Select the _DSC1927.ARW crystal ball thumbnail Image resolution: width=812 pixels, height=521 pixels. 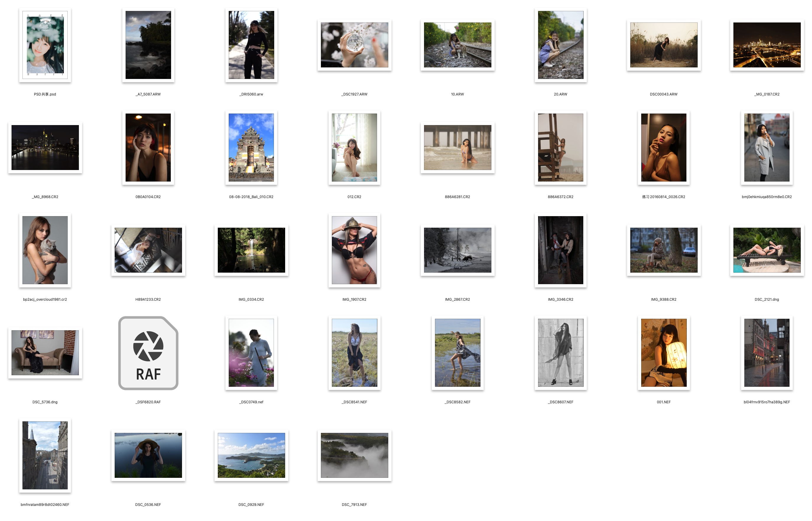point(354,45)
